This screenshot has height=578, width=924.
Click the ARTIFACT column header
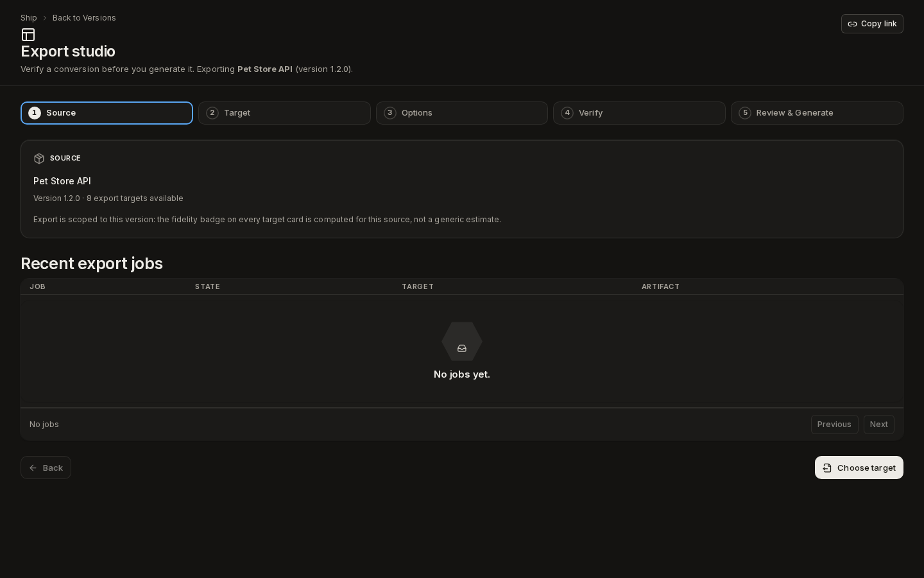660,286
